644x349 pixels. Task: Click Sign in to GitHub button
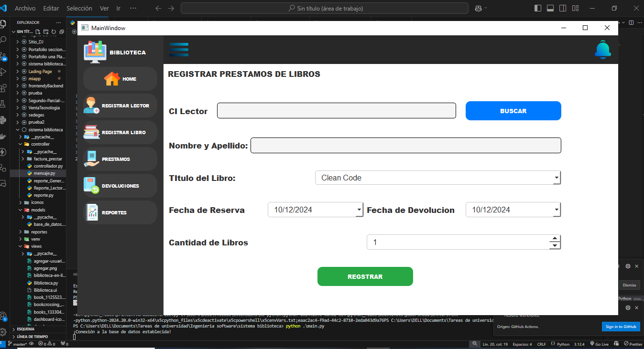point(621,327)
